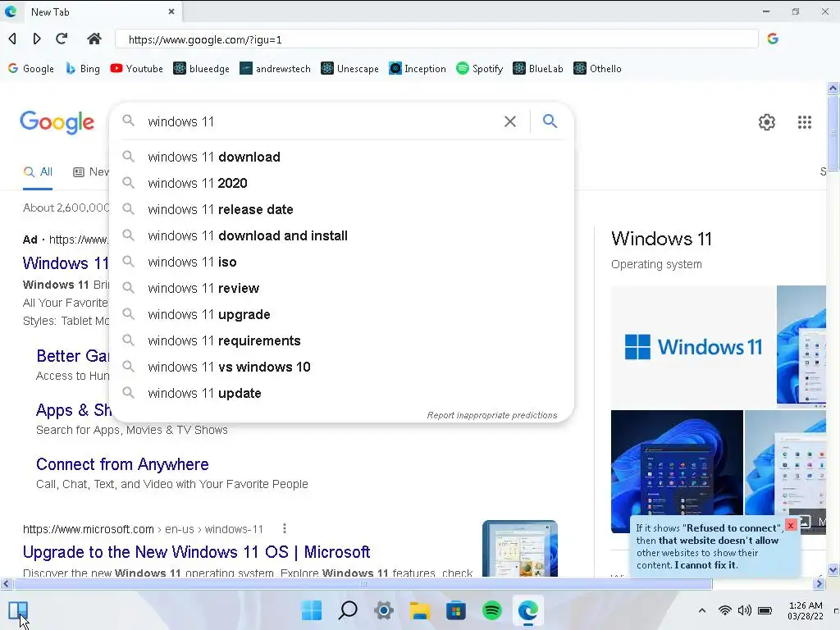Open Upgrade to the New Windows 11 OS result

point(196,552)
